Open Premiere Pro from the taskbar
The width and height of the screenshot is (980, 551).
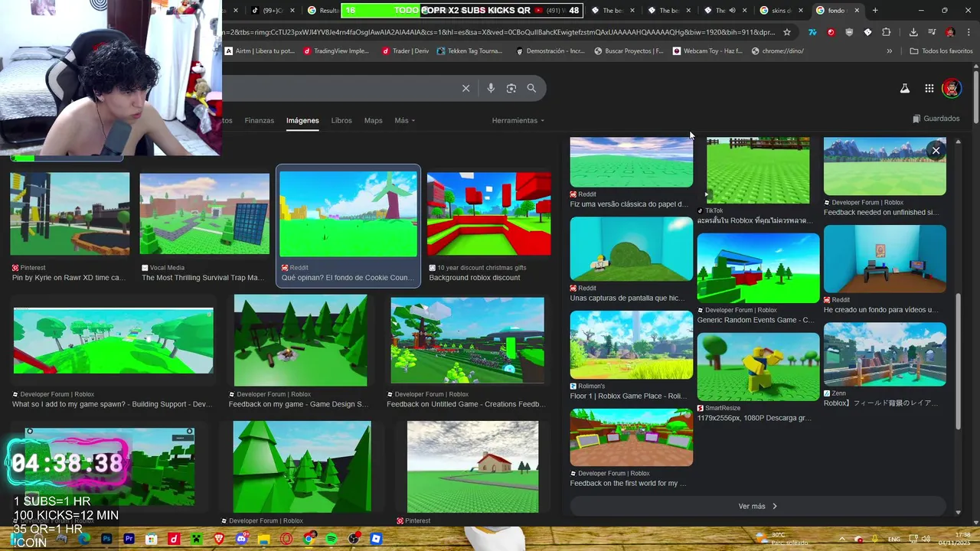click(129, 539)
